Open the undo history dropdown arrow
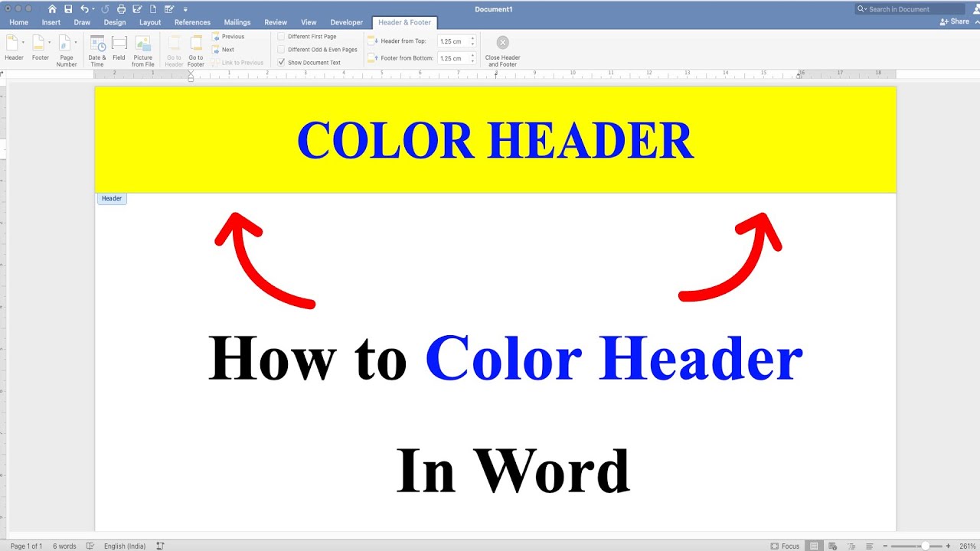Image resolution: width=980 pixels, height=551 pixels. tap(94, 9)
